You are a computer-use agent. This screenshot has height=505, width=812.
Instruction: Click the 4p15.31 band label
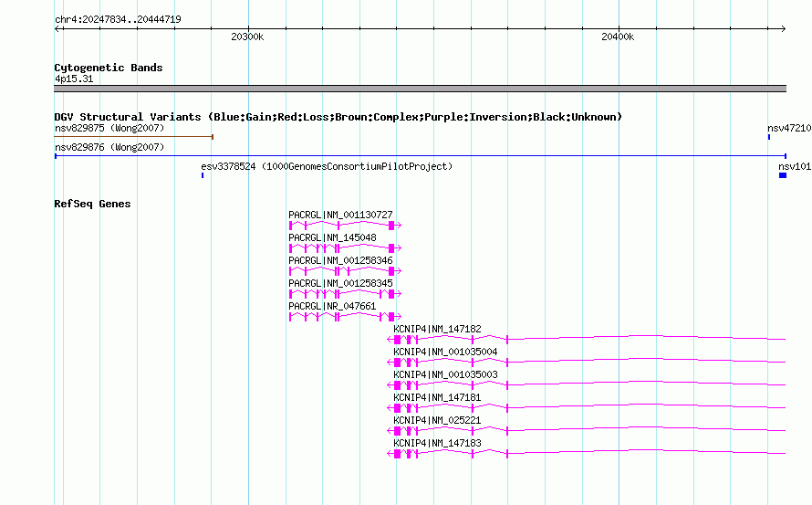click(74, 79)
